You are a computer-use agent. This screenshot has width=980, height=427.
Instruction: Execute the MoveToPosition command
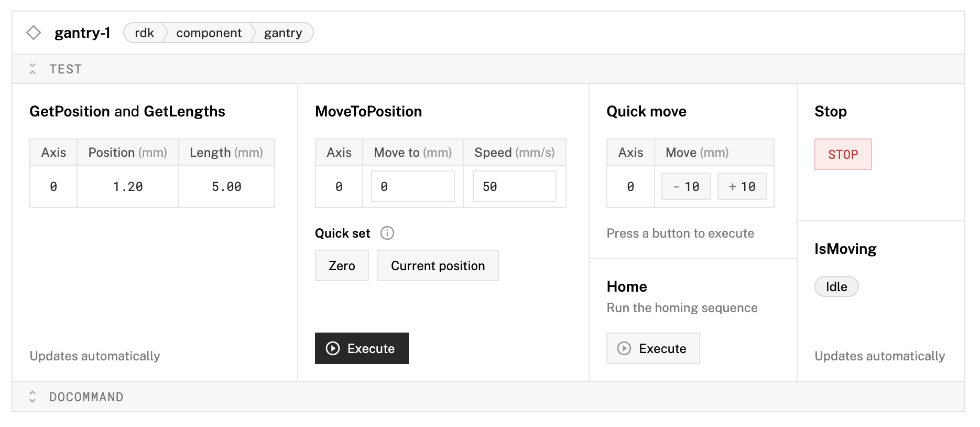pyautogui.click(x=362, y=348)
